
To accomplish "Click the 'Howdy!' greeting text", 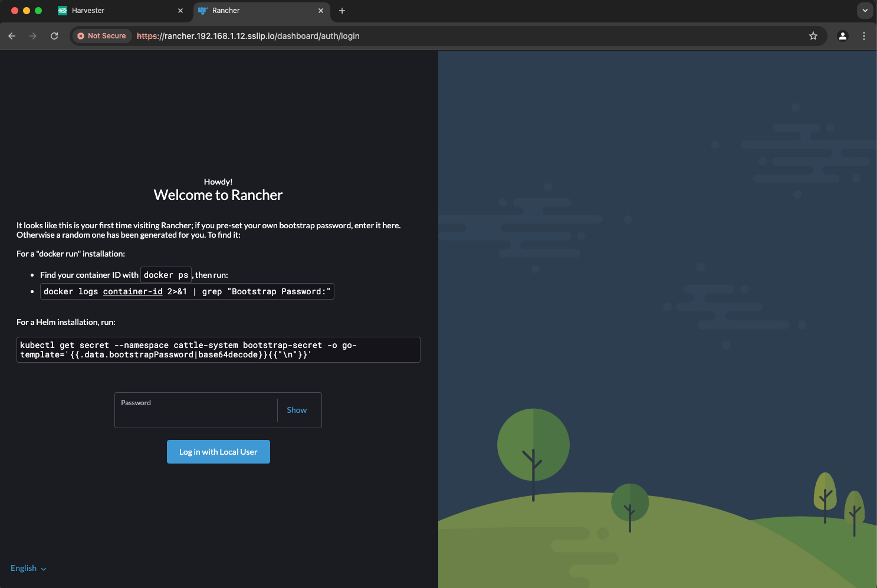I will (x=218, y=182).
